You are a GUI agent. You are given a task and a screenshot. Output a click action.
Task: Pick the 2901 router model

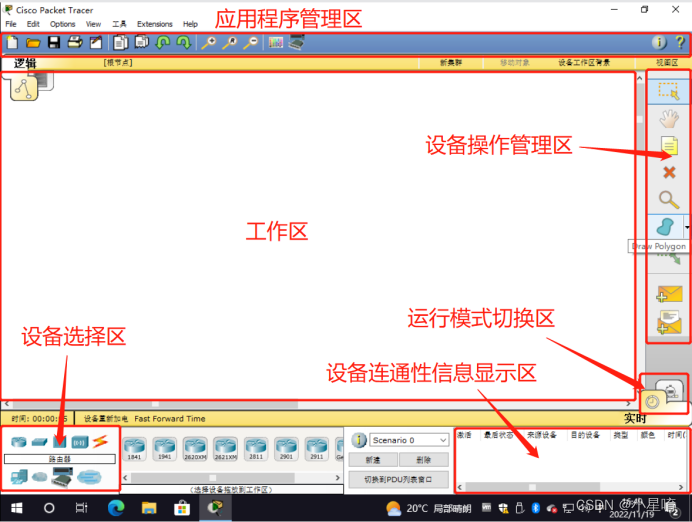pyautogui.click(x=286, y=449)
